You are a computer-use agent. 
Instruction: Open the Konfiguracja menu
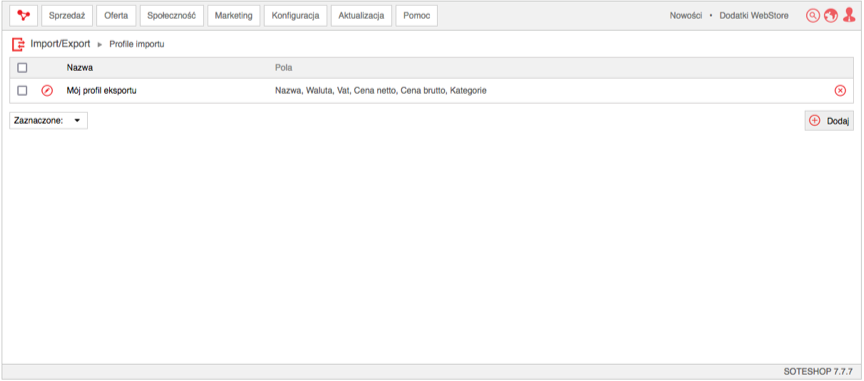coord(295,16)
